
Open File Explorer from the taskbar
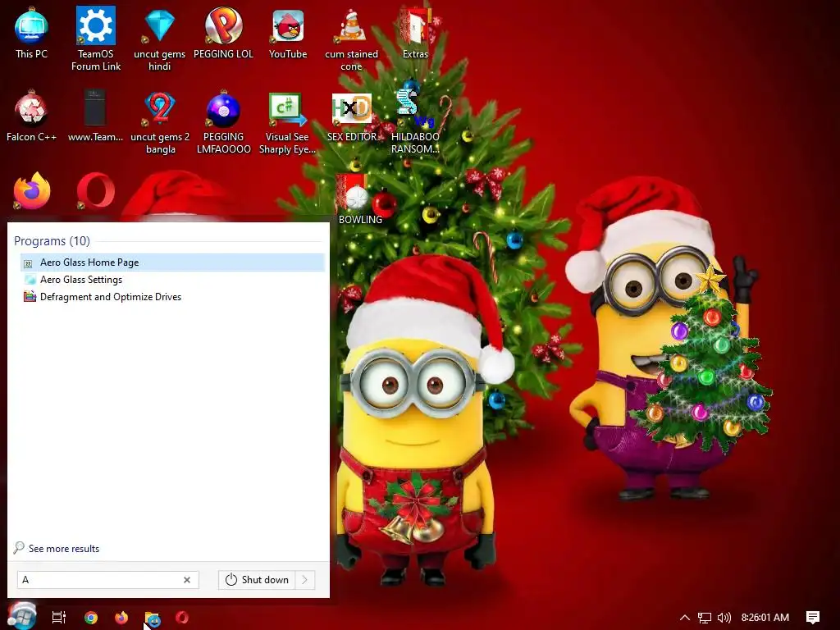tap(152, 619)
